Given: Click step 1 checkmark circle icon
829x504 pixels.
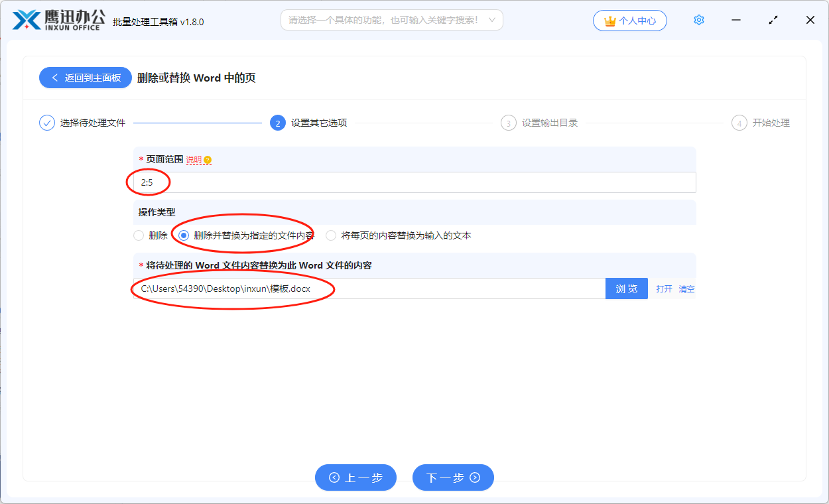Looking at the screenshot, I should point(47,123).
